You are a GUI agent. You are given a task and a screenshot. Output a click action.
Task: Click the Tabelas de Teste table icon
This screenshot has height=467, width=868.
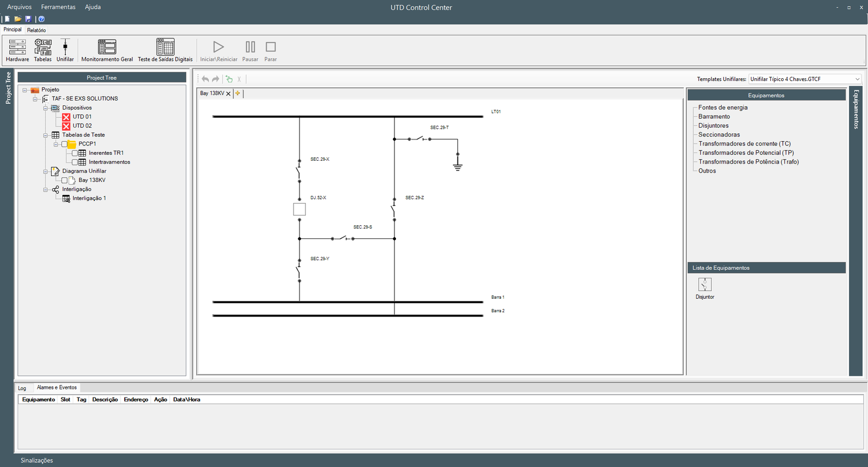55,135
